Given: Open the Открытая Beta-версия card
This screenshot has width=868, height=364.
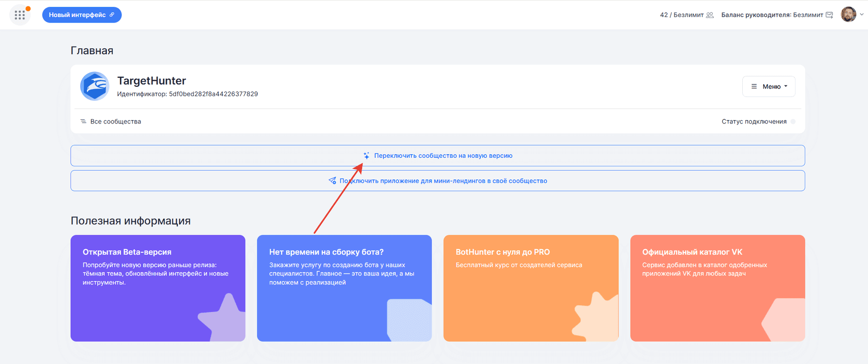Looking at the screenshot, I should coord(158,288).
